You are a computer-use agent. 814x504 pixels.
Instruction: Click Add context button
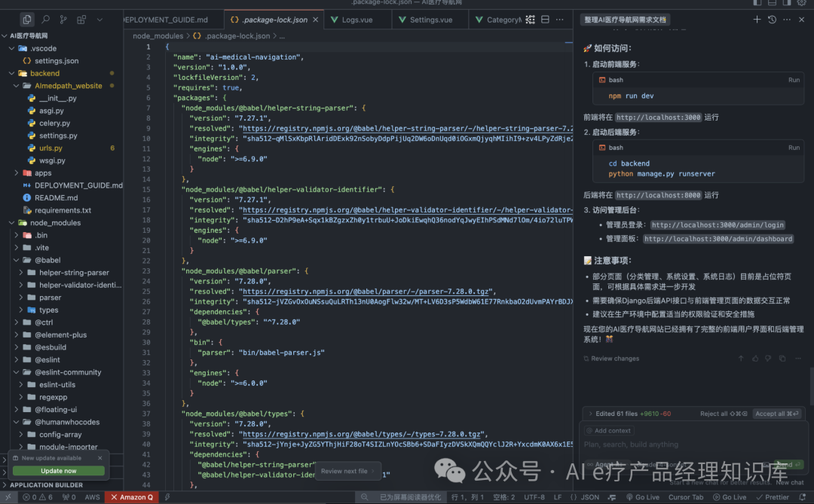608,430
